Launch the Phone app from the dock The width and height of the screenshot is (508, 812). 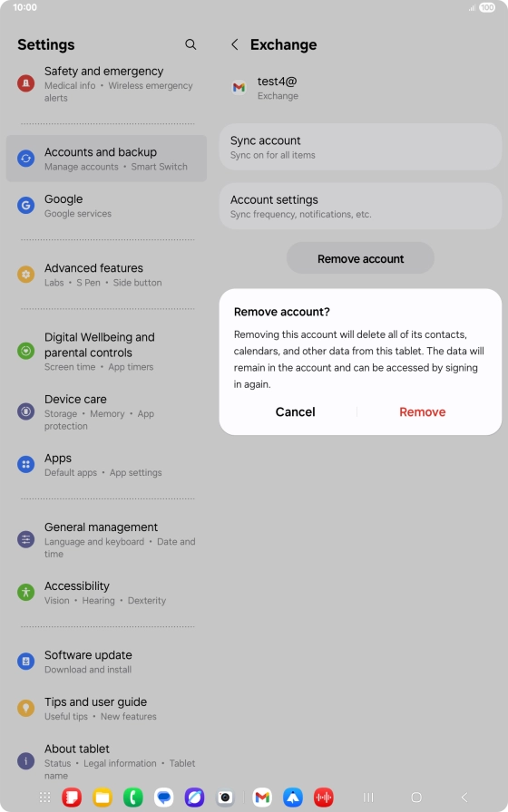(x=133, y=797)
